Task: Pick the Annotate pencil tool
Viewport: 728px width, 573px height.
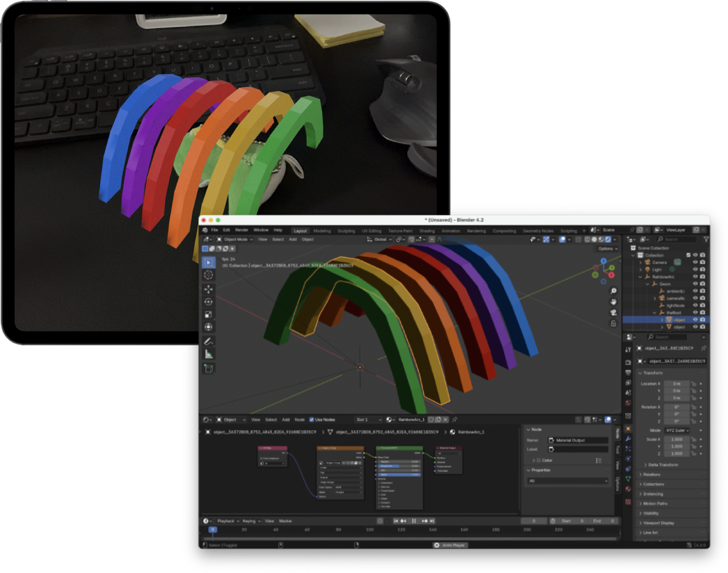Action: pyautogui.click(x=208, y=341)
